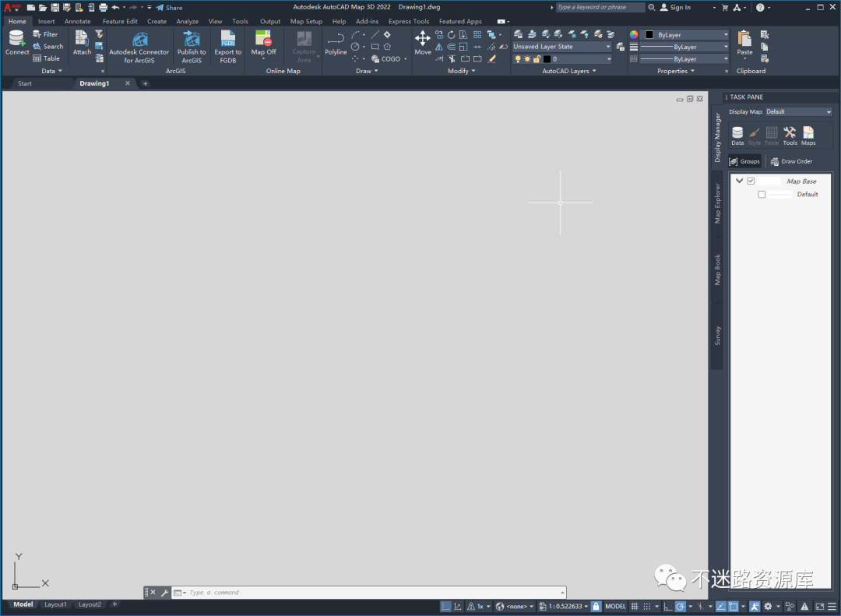
Task: Open the Display Map Default dropdown
Action: [x=799, y=111]
